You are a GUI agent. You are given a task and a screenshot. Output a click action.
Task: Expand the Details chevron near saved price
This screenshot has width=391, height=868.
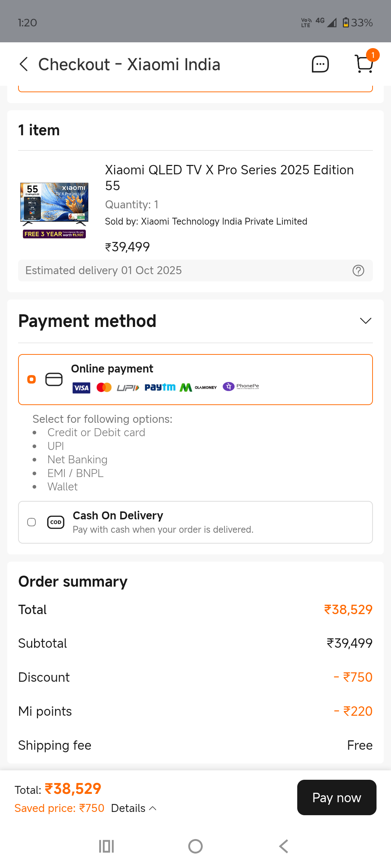(153, 808)
